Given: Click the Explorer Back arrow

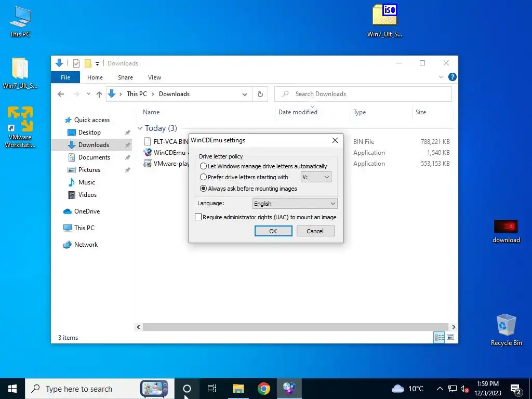Looking at the screenshot, I should 61,95.
